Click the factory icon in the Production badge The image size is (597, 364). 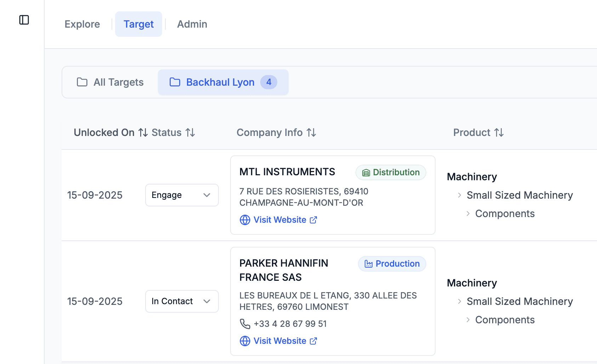pyautogui.click(x=369, y=264)
